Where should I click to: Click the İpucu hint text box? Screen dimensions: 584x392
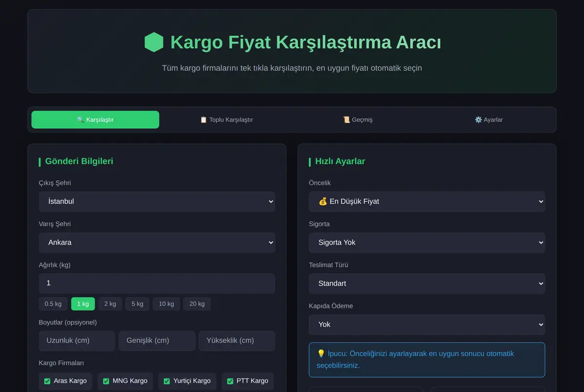tap(427, 360)
